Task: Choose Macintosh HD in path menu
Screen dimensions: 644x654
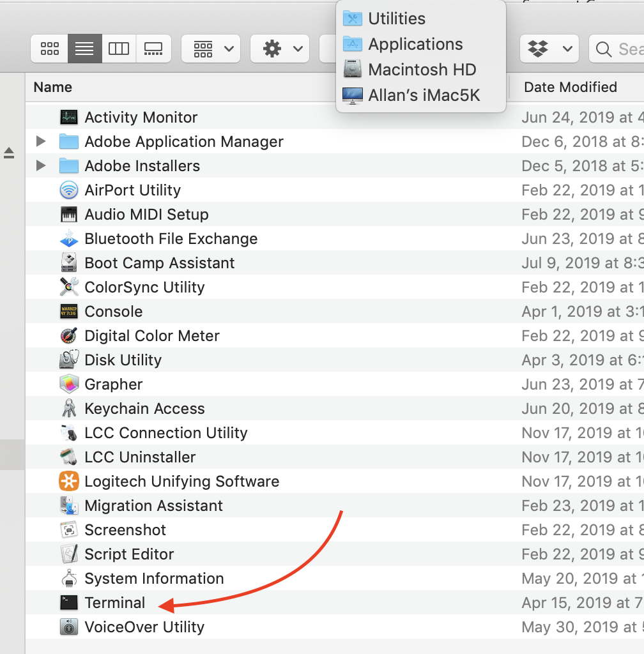Action: [421, 70]
